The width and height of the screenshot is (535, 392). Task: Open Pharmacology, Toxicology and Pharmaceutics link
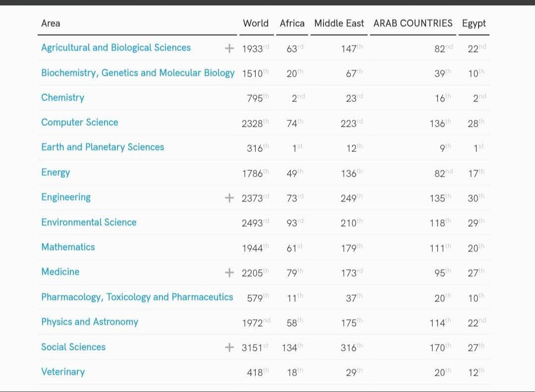click(137, 297)
